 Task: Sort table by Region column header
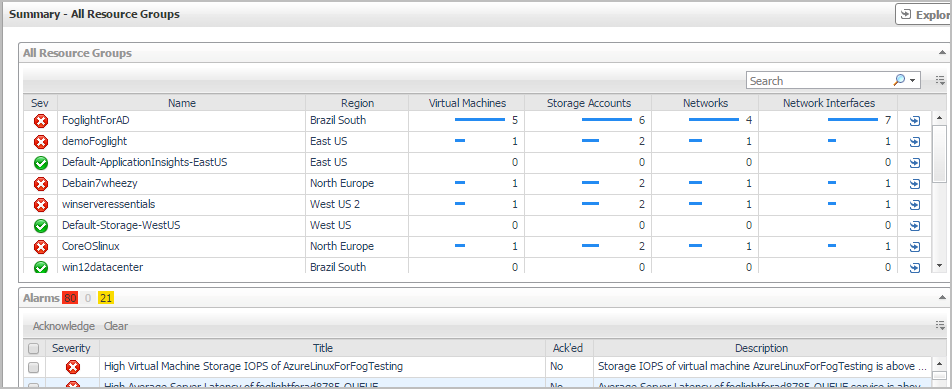(357, 103)
